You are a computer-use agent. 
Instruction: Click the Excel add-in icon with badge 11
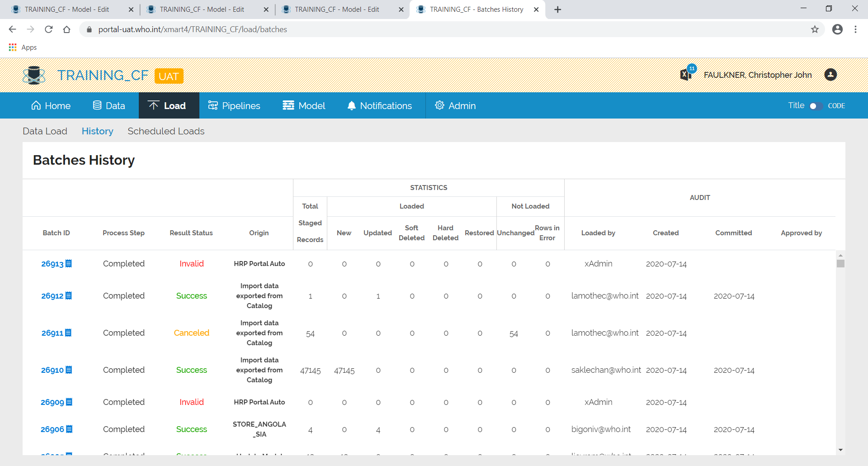[x=686, y=74]
